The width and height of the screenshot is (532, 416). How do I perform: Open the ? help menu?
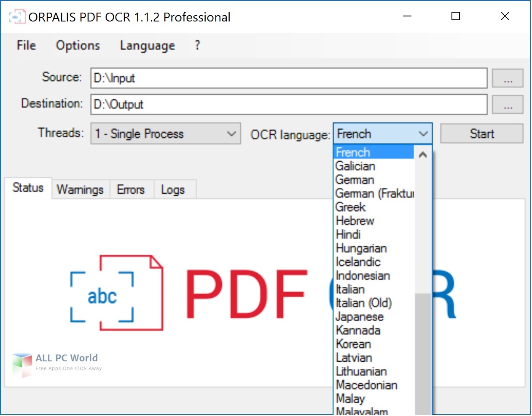click(x=197, y=45)
